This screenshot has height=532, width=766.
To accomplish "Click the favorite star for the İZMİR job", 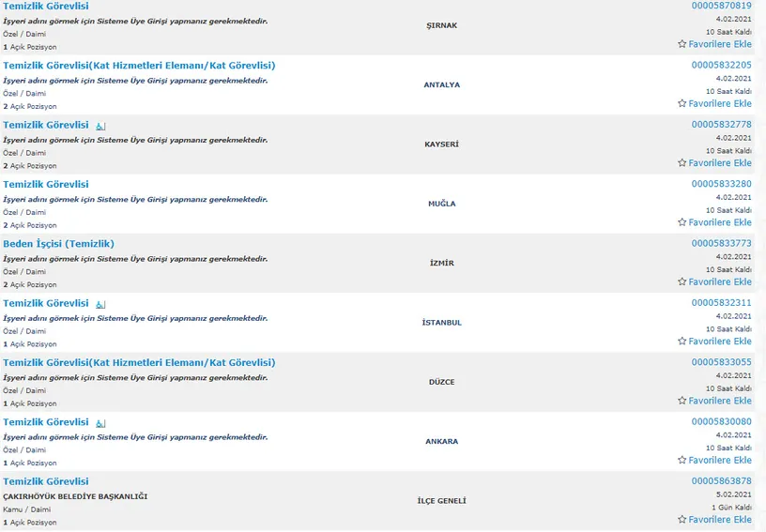I will pos(682,281).
